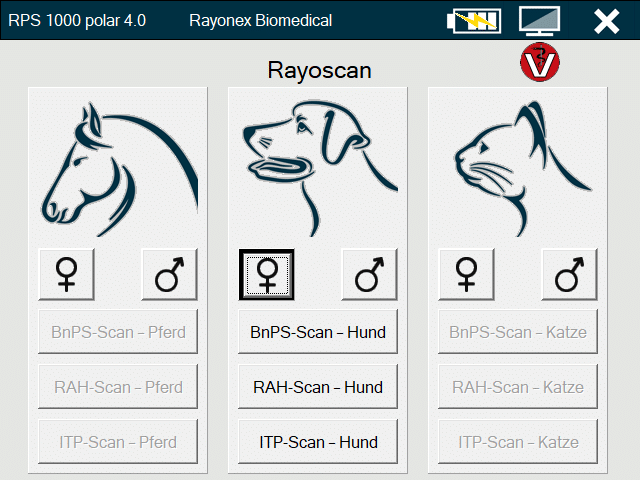Click the Rayonex Biomedical title text

260,20
